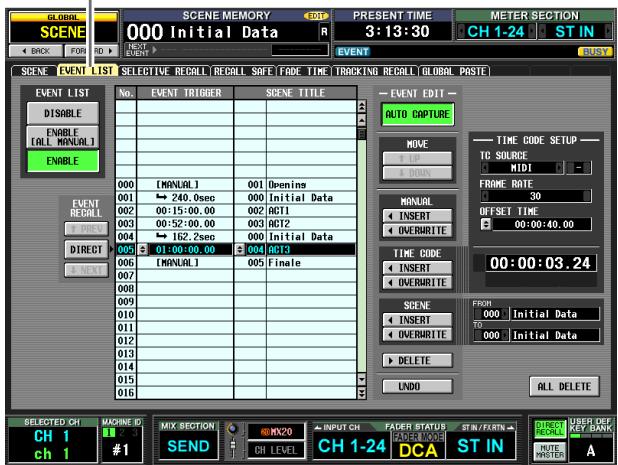Click meter section ST IN right arrow
The image size is (618, 465).
pos(608,31)
